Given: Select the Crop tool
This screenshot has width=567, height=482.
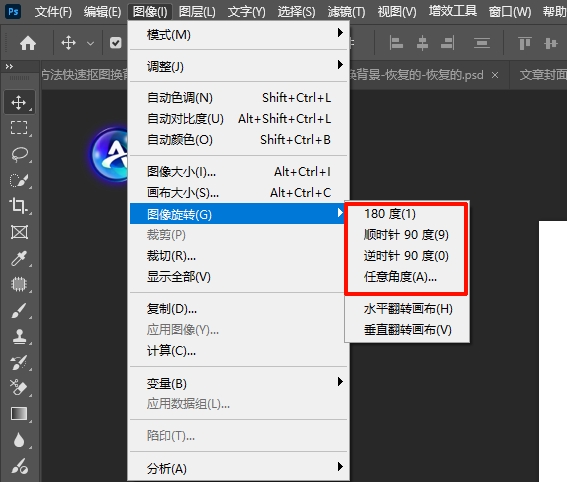Looking at the screenshot, I should coord(19,206).
